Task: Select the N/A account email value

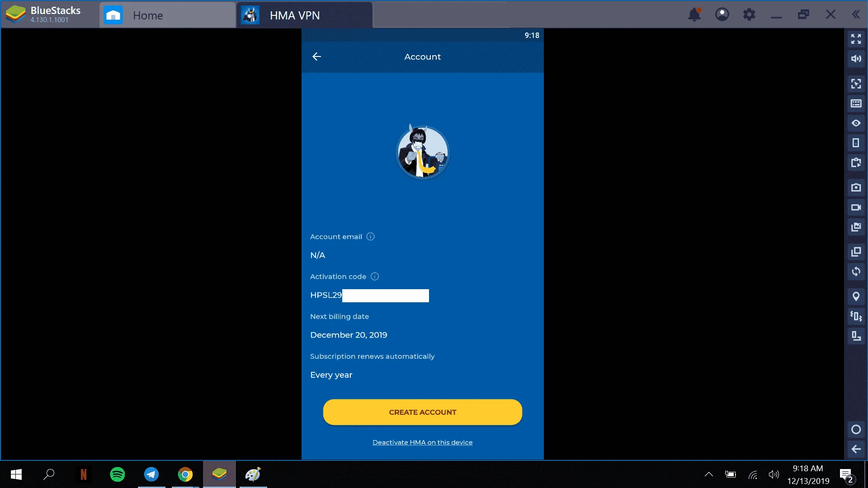Action: click(x=318, y=255)
